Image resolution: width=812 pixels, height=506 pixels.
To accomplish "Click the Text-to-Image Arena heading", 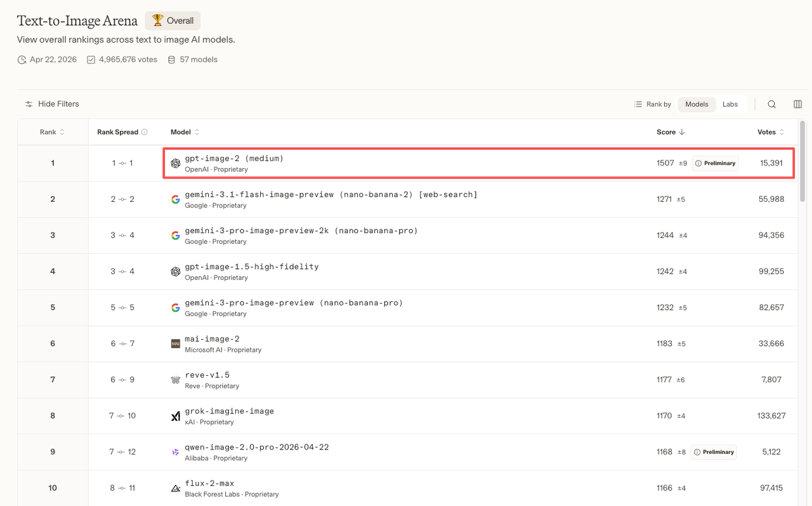I will (x=77, y=20).
